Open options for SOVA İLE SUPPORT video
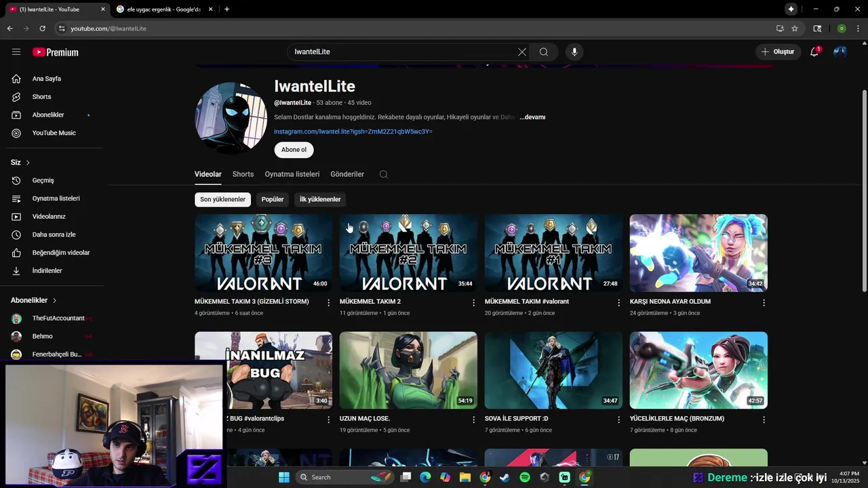 point(618,420)
